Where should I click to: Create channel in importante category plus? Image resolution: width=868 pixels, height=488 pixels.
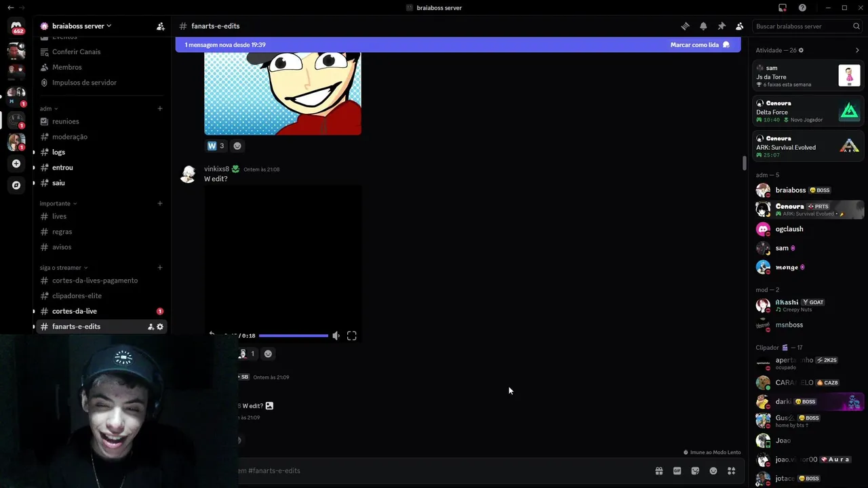pyautogui.click(x=160, y=203)
